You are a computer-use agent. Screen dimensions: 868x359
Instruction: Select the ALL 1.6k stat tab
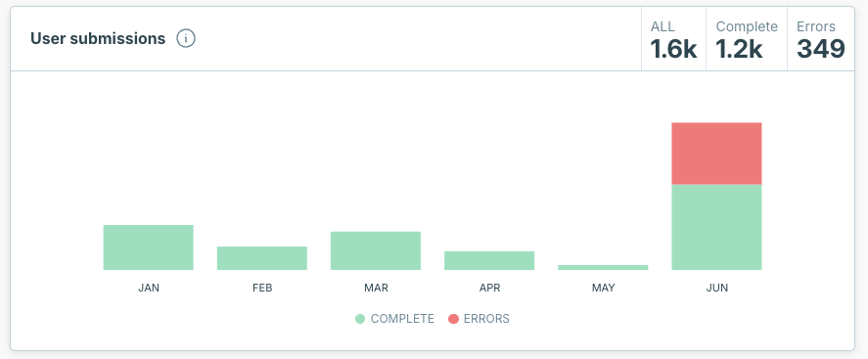click(673, 39)
